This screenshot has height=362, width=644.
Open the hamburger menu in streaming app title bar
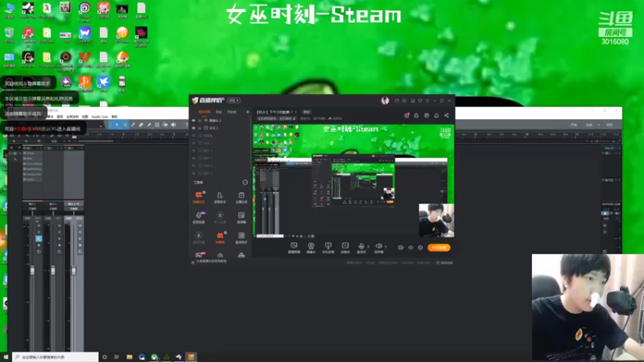(x=427, y=101)
